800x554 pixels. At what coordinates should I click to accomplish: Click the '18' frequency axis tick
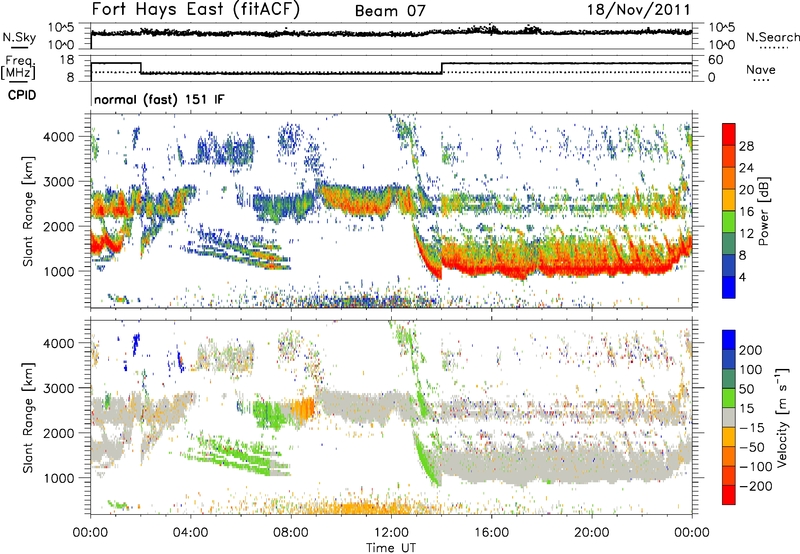click(x=67, y=60)
